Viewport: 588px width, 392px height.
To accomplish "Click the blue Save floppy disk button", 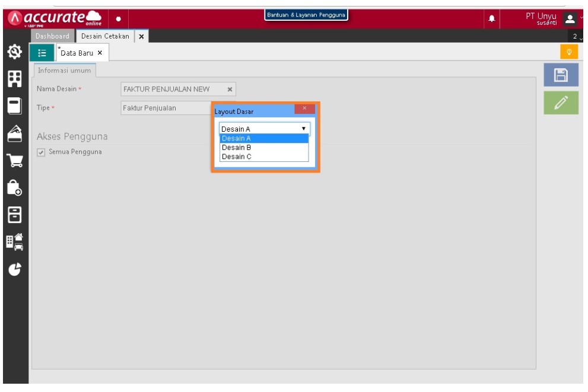I will (561, 75).
